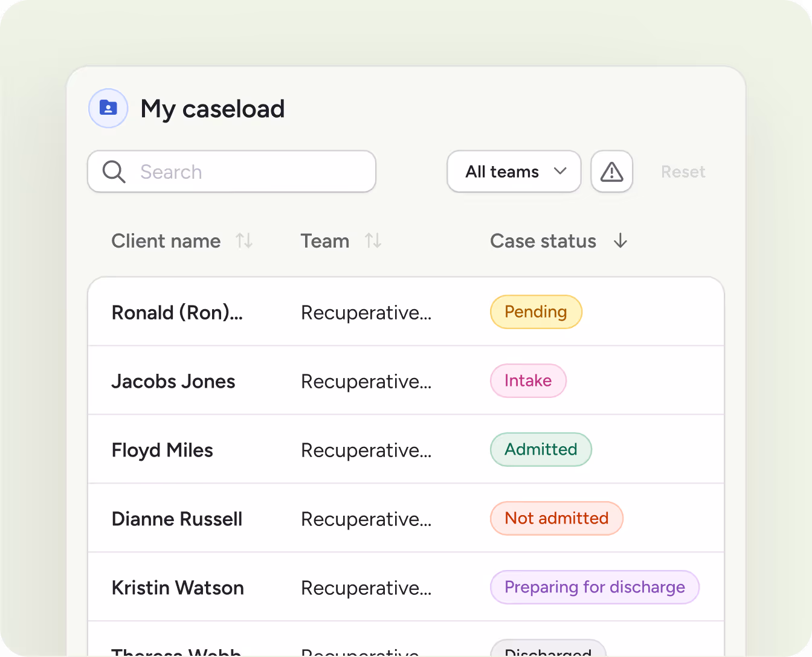Viewport: 812px width, 657px height.
Task: Click the Preparing for discharge badge
Action: [x=594, y=587]
